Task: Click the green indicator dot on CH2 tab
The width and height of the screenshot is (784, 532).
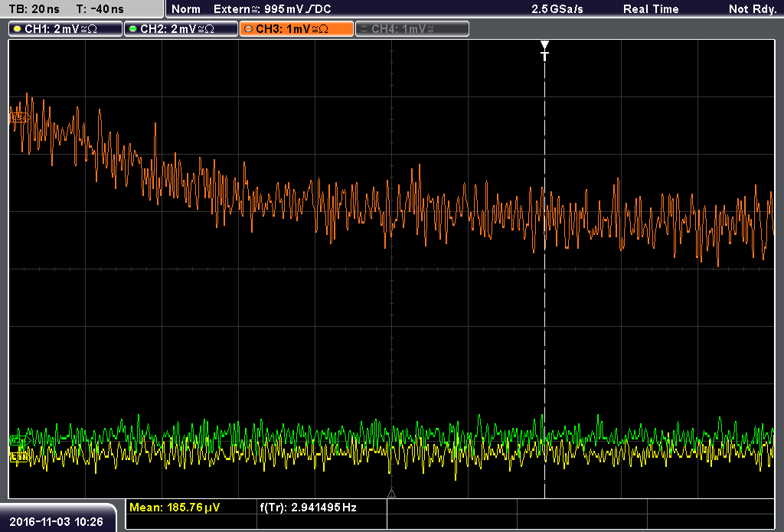Action: pos(132,29)
